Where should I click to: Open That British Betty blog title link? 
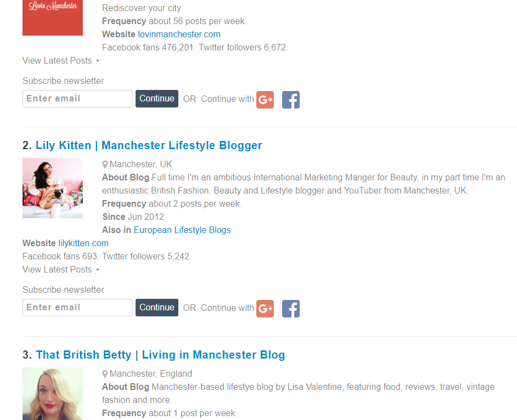tap(160, 355)
